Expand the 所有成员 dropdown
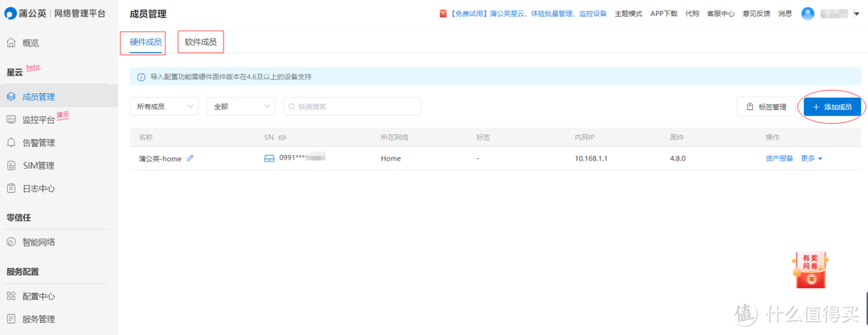Viewport: 868px width, 335px height. (164, 107)
